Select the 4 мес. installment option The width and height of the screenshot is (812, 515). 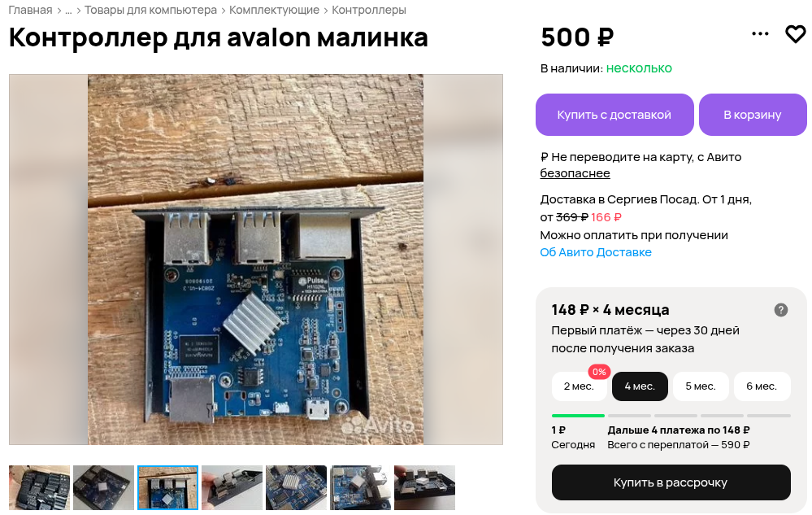click(x=640, y=386)
